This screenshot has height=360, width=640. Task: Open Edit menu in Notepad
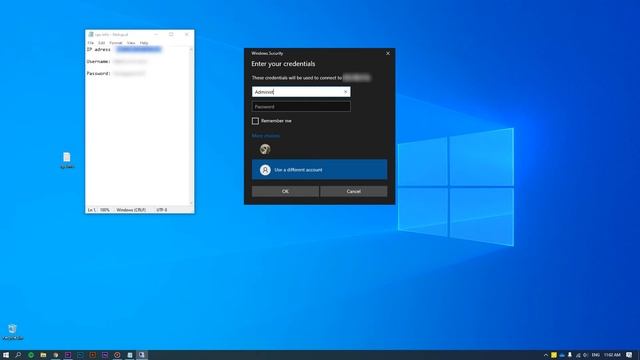(101, 43)
